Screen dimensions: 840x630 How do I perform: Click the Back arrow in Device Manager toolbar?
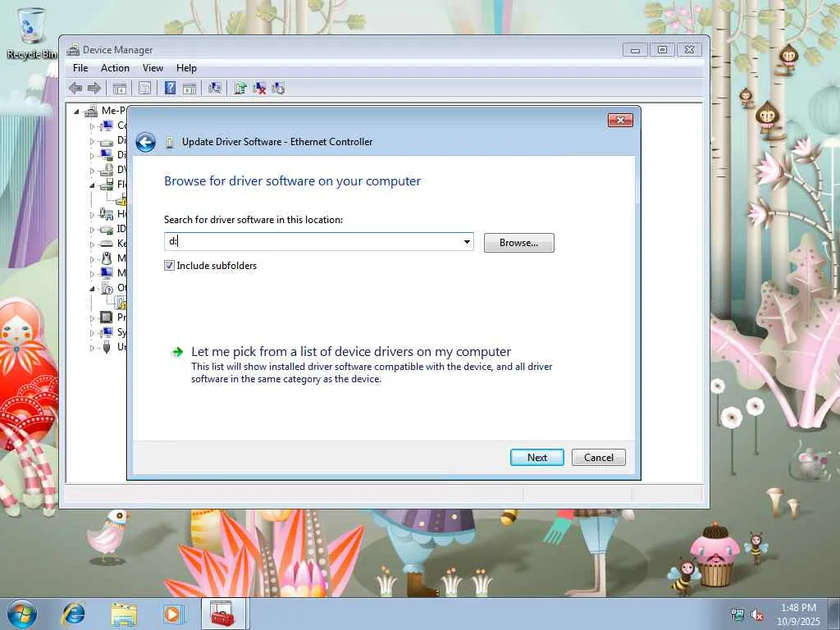pos(76,88)
